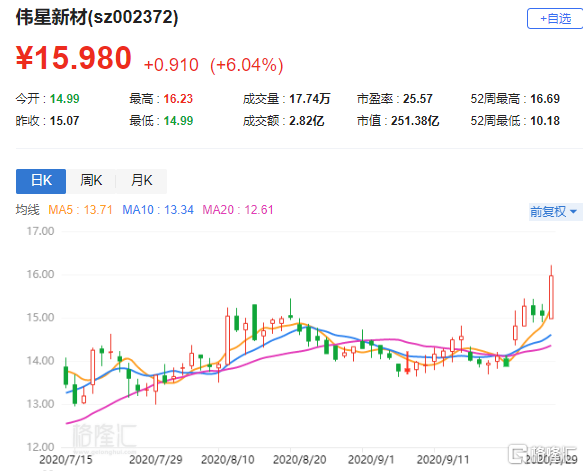Click the volume value 17.74万
This screenshot has width=583, height=471.
(x=310, y=99)
